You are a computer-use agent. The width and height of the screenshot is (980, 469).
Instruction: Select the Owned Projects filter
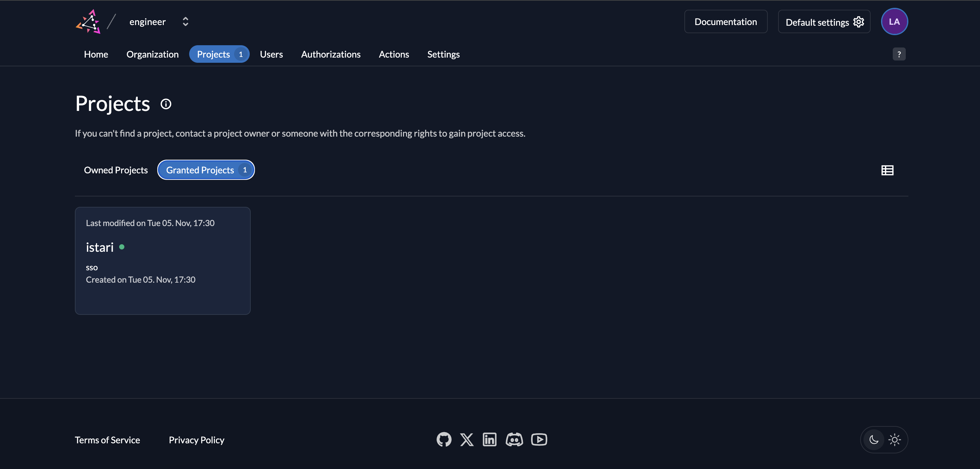point(116,170)
